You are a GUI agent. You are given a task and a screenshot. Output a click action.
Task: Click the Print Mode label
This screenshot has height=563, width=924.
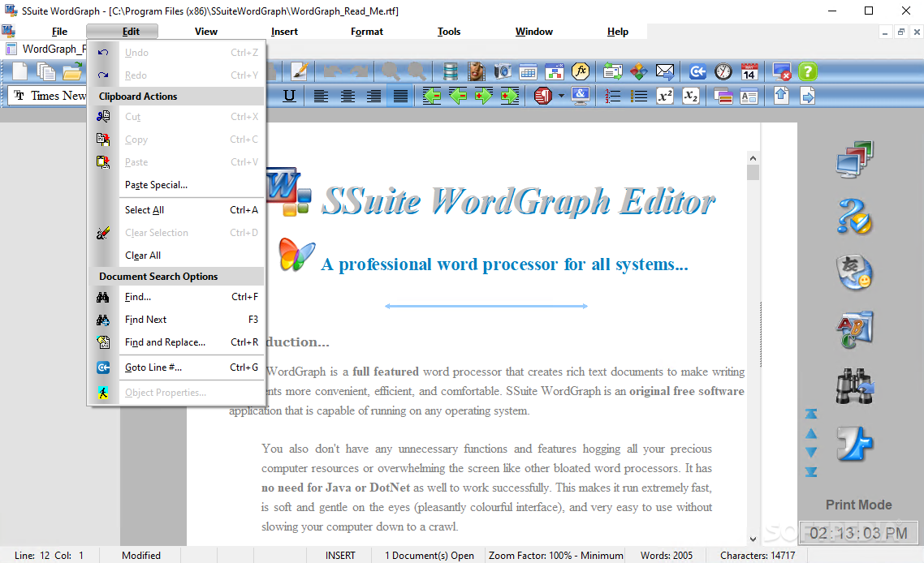858,505
